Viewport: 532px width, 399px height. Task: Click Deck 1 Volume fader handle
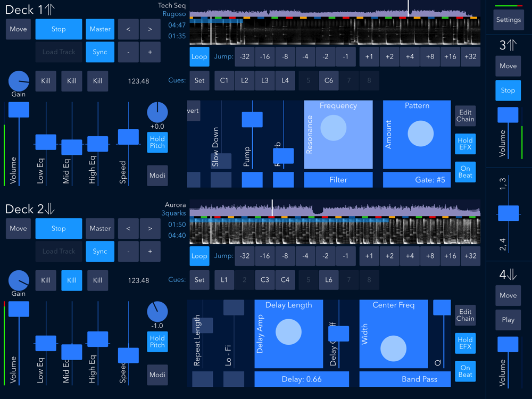19,110
